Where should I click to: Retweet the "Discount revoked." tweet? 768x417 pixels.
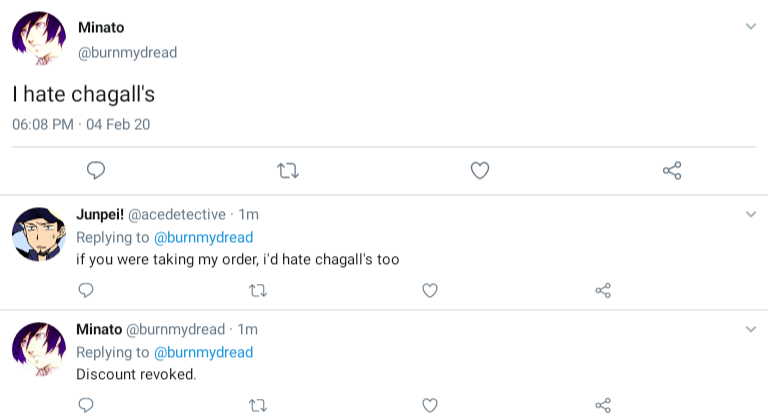pyautogui.click(x=257, y=405)
